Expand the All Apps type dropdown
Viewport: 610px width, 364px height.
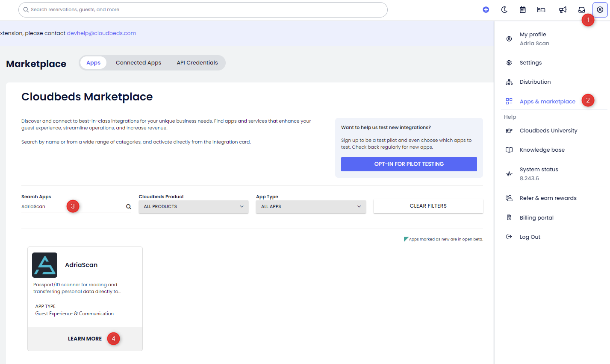311,206
